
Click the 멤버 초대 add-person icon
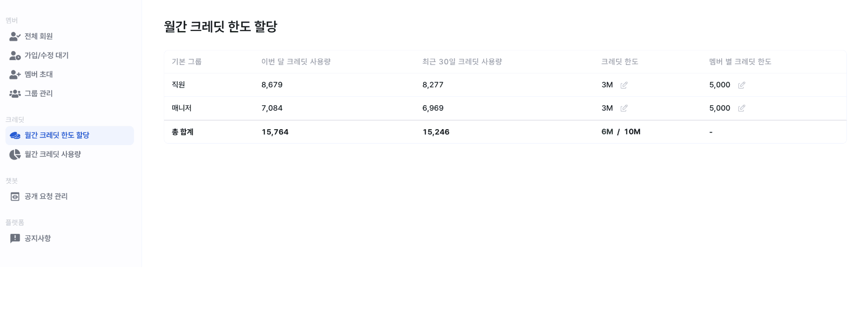(x=14, y=74)
